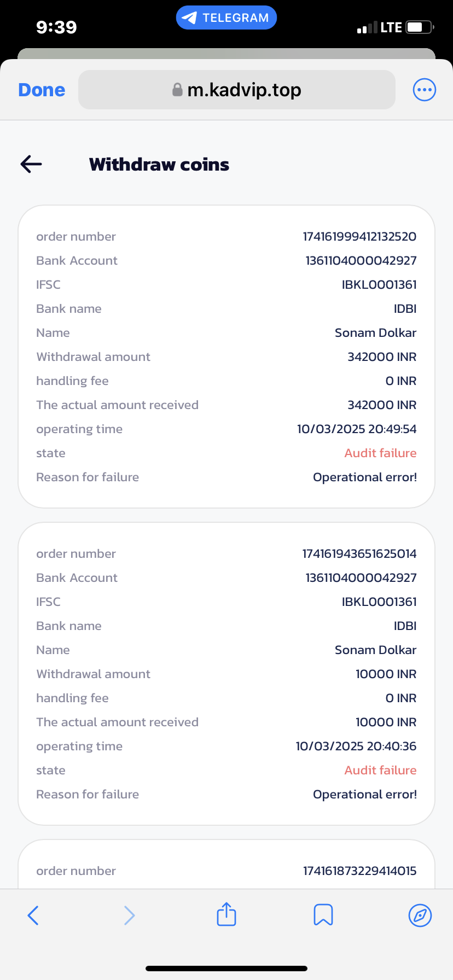Tap the back arrow beside Withdraw coins
This screenshot has height=980, width=453.
point(31,164)
